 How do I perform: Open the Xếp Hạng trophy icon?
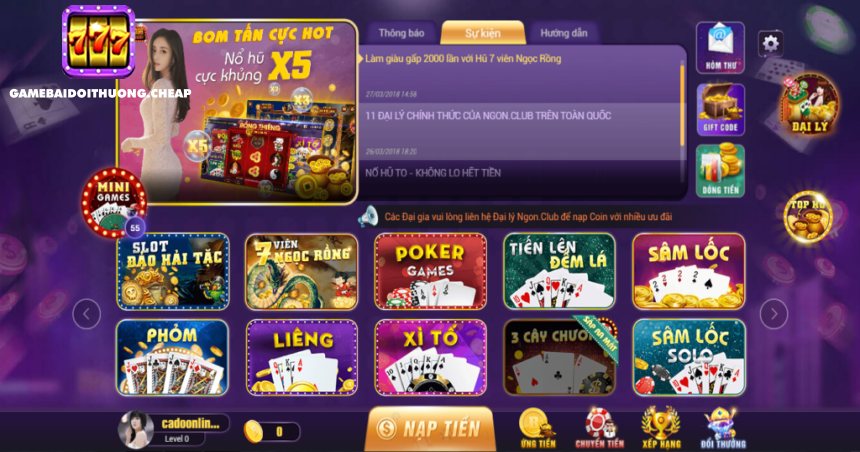(x=661, y=428)
